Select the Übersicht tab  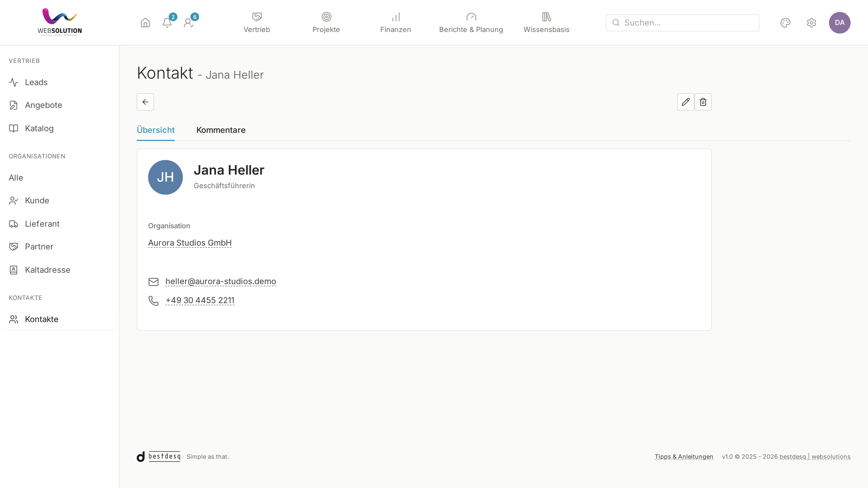(155, 130)
